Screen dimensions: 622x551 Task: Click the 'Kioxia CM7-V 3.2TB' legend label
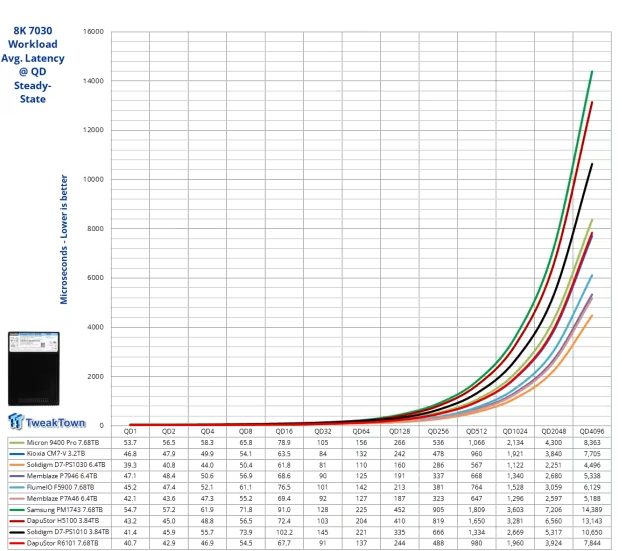pyautogui.click(x=56, y=454)
